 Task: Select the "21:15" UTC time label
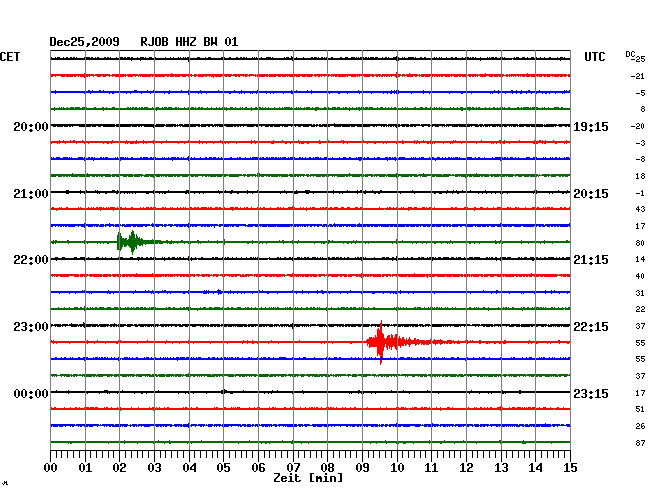point(591,260)
